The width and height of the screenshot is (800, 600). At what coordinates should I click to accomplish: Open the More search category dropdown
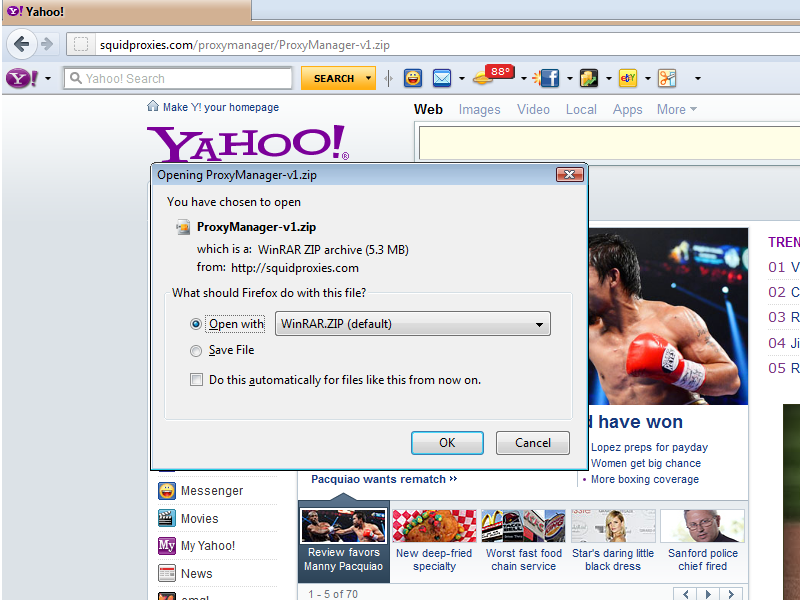tap(677, 109)
